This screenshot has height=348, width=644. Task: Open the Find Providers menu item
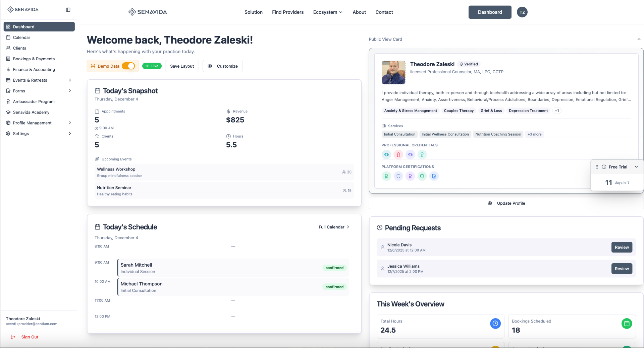coord(287,12)
